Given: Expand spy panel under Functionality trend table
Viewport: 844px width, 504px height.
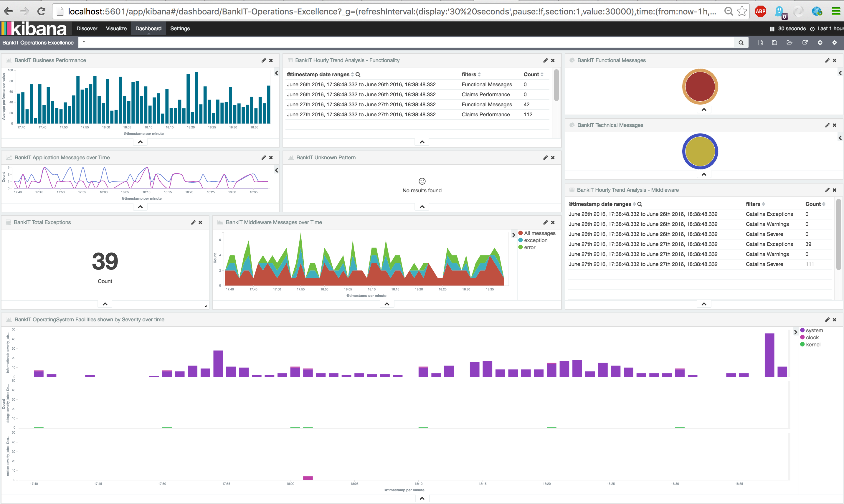Looking at the screenshot, I should click(422, 142).
